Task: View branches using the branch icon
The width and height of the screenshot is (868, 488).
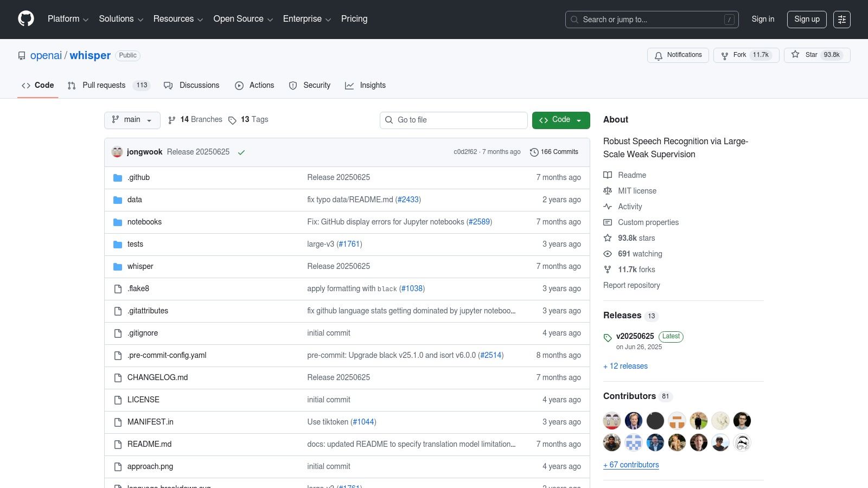Action: pyautogui.click(x=172, y=120)
